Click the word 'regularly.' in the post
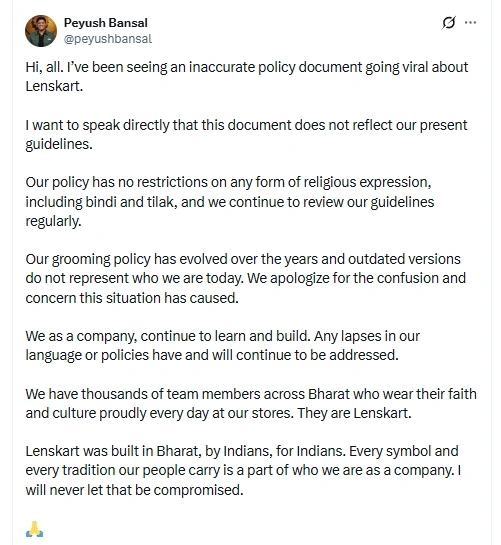 53,221
